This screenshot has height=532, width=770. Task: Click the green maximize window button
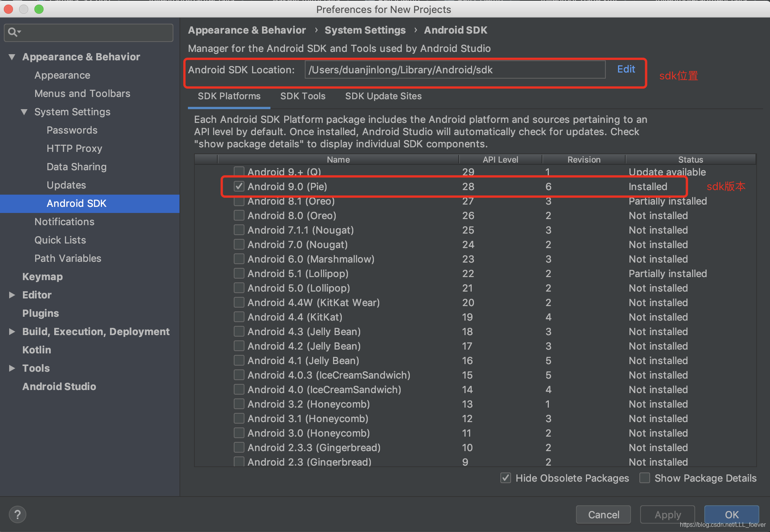coord(39,9)
